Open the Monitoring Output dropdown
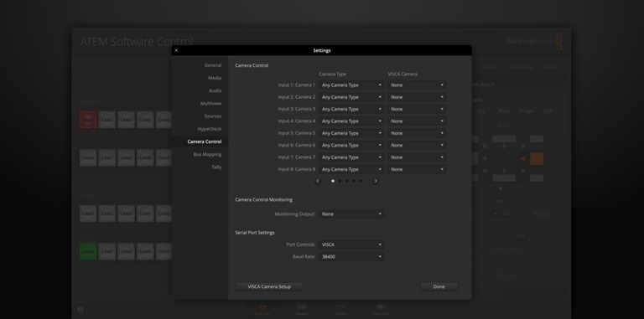Image resolution: width=644 pixels, height=319 pixels. click(351, 214)
